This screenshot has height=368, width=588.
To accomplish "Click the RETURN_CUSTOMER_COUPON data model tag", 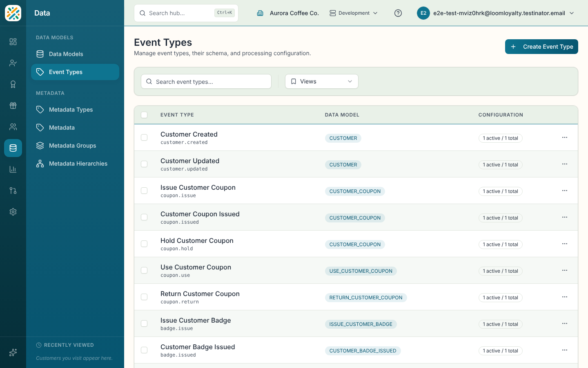I will pyautogui.click(x=366, y=298).
